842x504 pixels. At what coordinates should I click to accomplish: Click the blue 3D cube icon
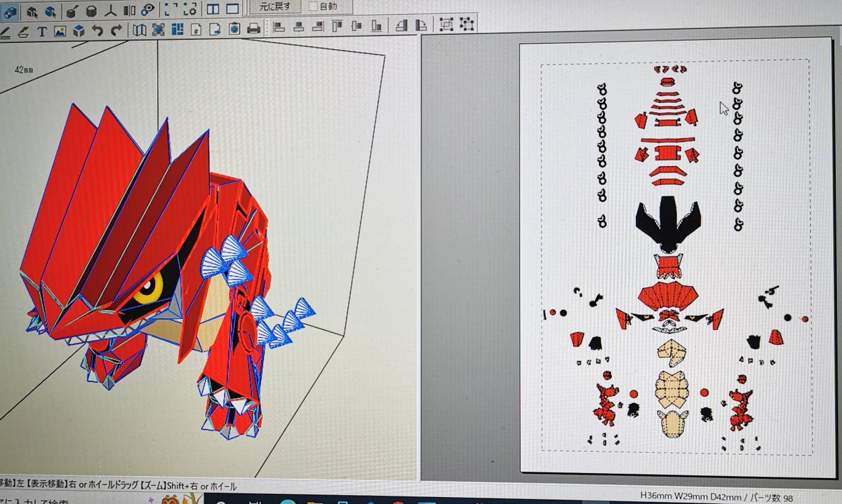pos(79,31)
